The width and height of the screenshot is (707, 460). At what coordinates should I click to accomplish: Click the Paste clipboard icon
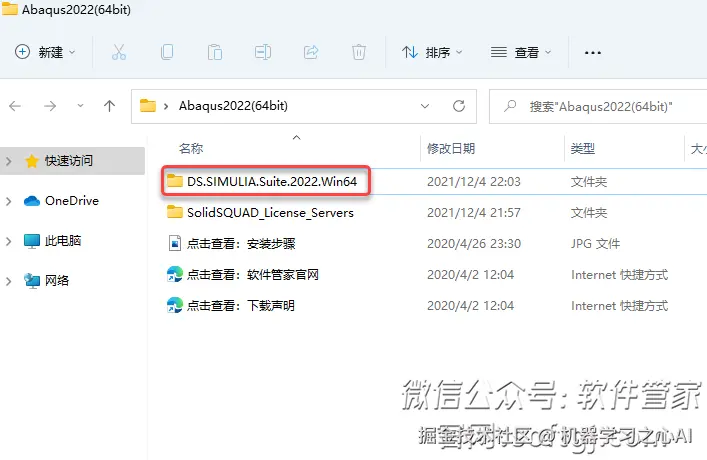(x=215, y=52)
